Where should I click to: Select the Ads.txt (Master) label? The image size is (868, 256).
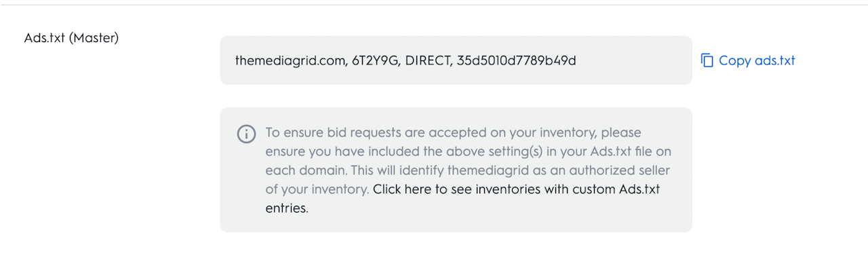pos(71,38)
